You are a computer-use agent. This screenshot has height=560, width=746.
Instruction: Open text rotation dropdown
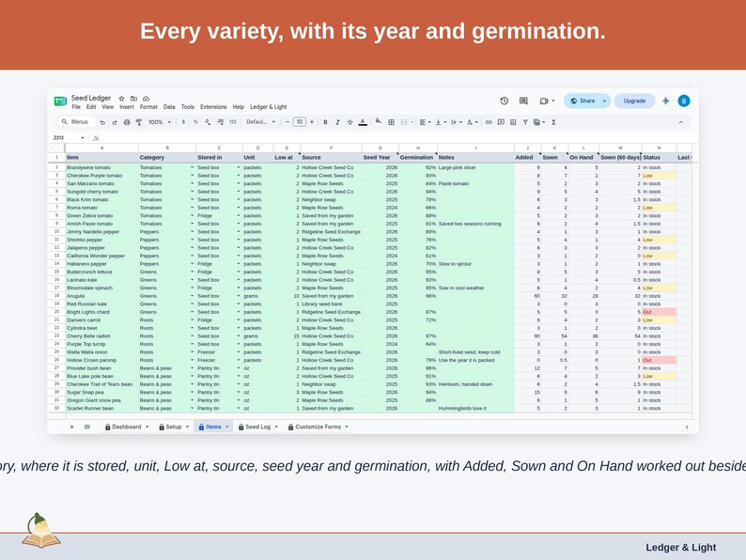point(472,122)
